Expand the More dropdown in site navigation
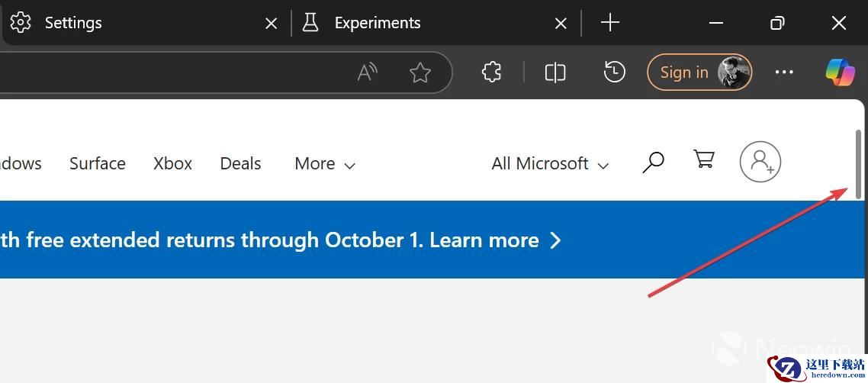The height and width of the screenshot is (383, 868). tap(325, 164)
